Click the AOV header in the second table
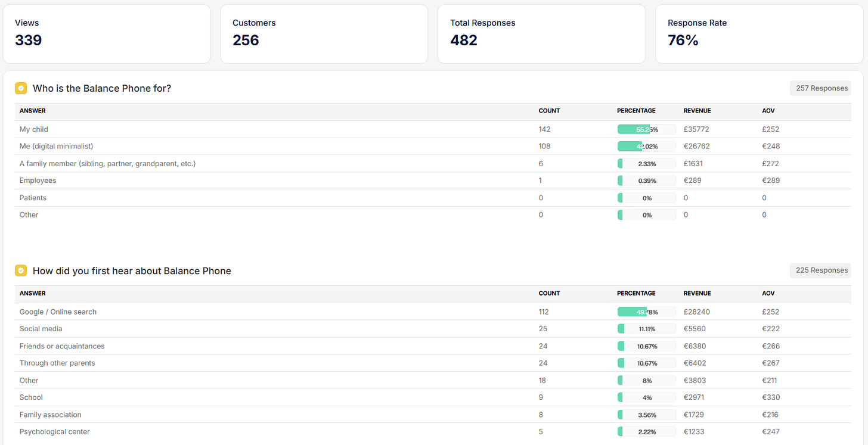The image size is (868, 445). 768,293
